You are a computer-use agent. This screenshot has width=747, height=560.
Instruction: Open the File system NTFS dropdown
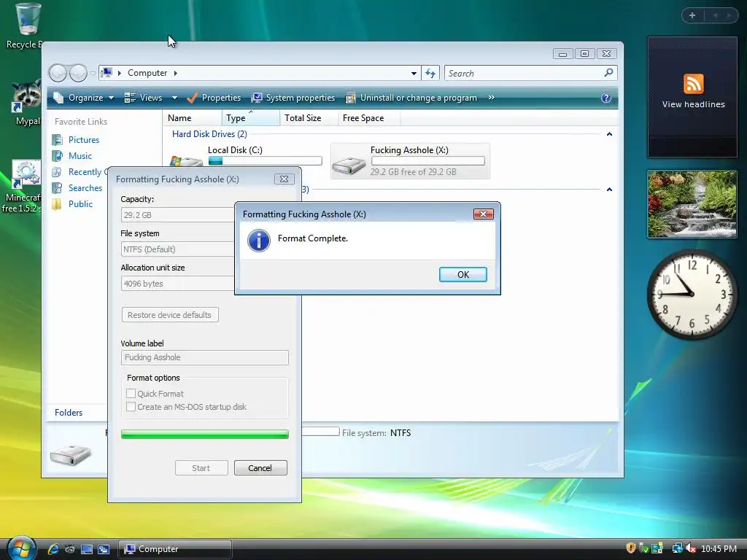click(x=177, y=249)
